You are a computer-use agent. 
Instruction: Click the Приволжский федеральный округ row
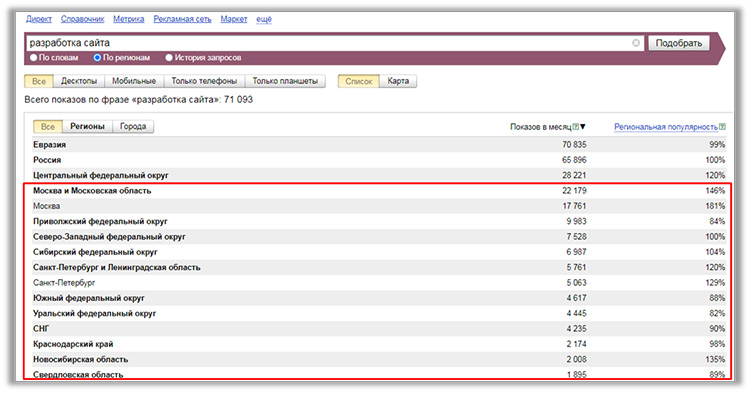coord(379,221)
